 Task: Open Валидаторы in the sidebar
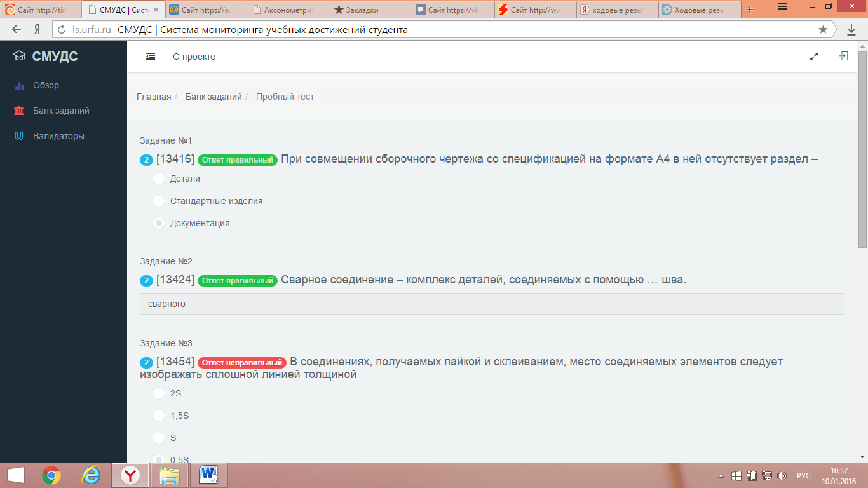point(58,136)
